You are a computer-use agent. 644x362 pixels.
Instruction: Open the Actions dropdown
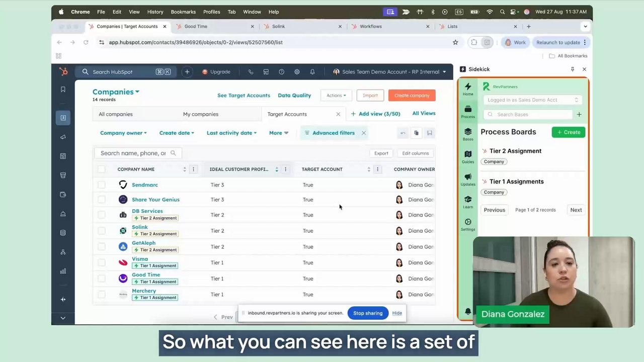tap(336, 96)
